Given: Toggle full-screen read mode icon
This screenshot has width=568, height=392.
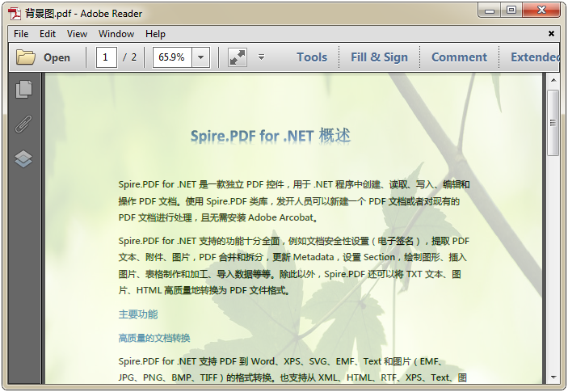Looking at the screenshot, I should [x=238, y=57].
